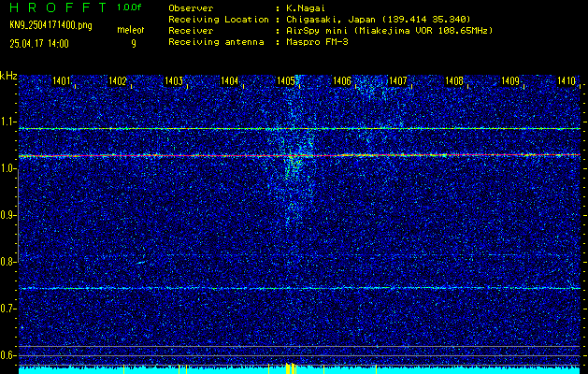This screenshot has height=374, width=588.
Task: Click the version number 1.00f
Action: coord(129,7)
